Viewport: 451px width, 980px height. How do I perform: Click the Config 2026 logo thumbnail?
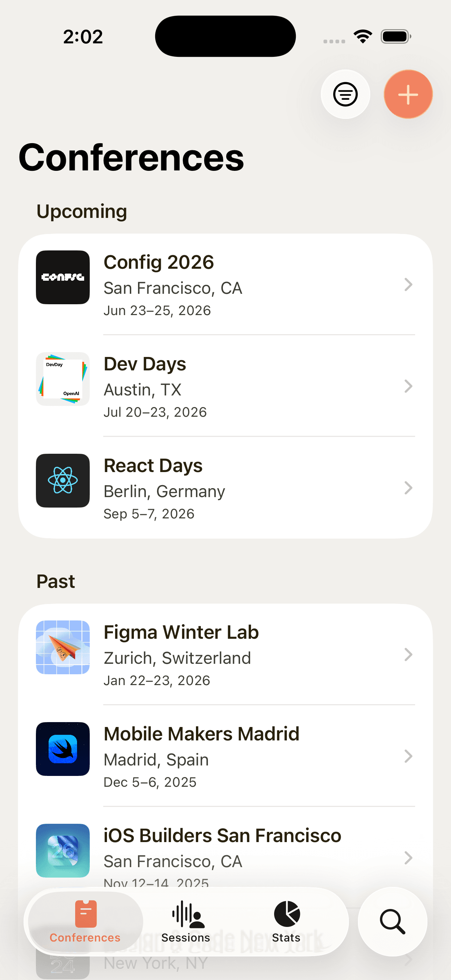pos(63,277)
